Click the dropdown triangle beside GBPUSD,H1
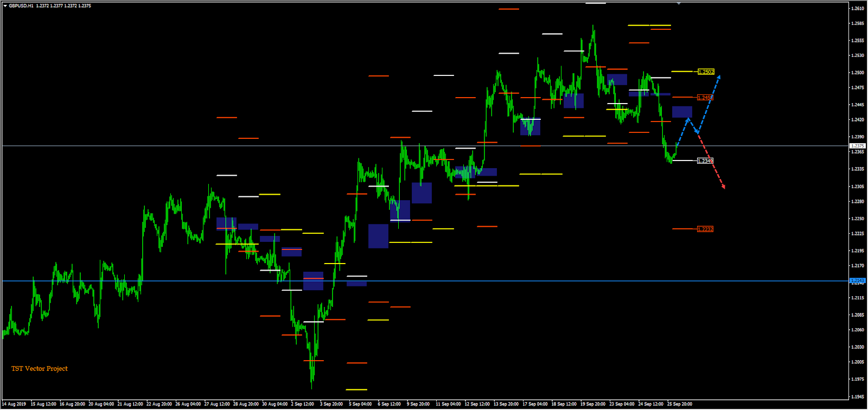Screen dimensions: 868x410 point(5,6)
